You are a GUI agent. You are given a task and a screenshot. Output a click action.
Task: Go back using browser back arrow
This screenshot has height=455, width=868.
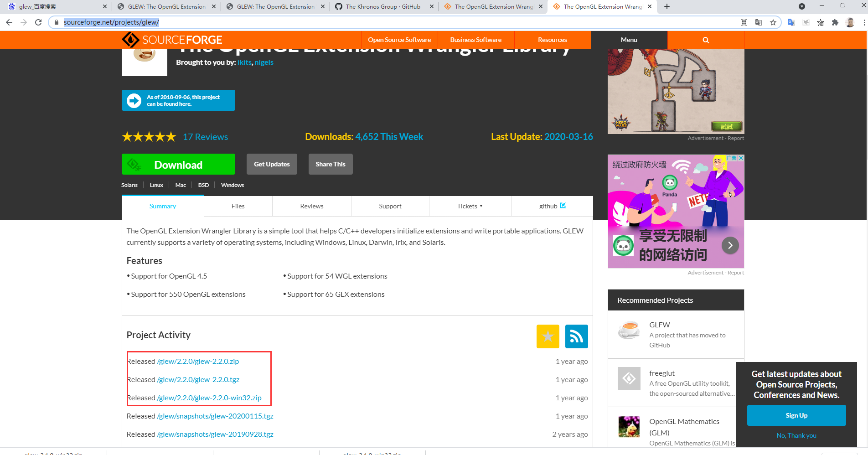pos(9,22)
